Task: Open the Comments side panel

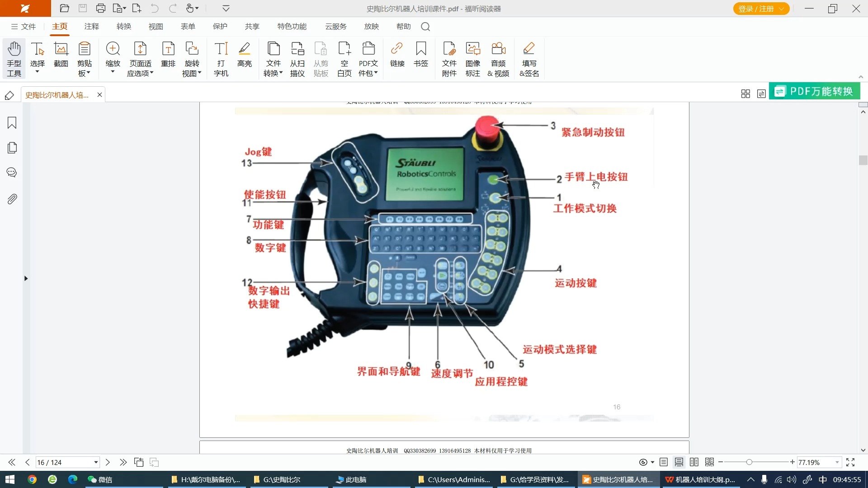Action: pos(12,173)
